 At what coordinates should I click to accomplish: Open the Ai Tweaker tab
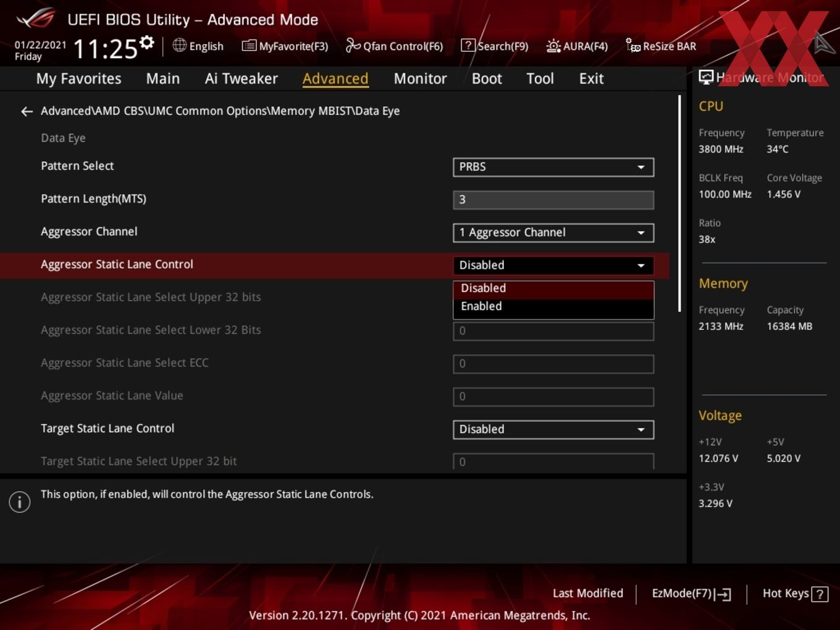(241, 78)
